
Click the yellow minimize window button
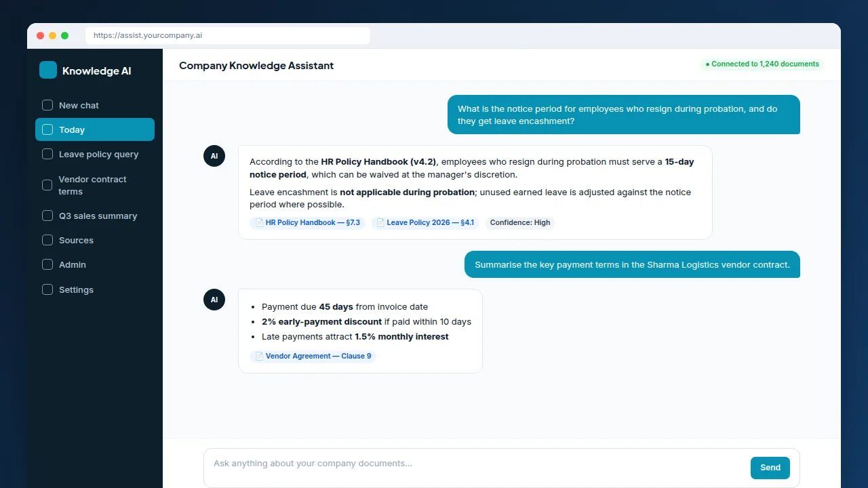[53, 35]
